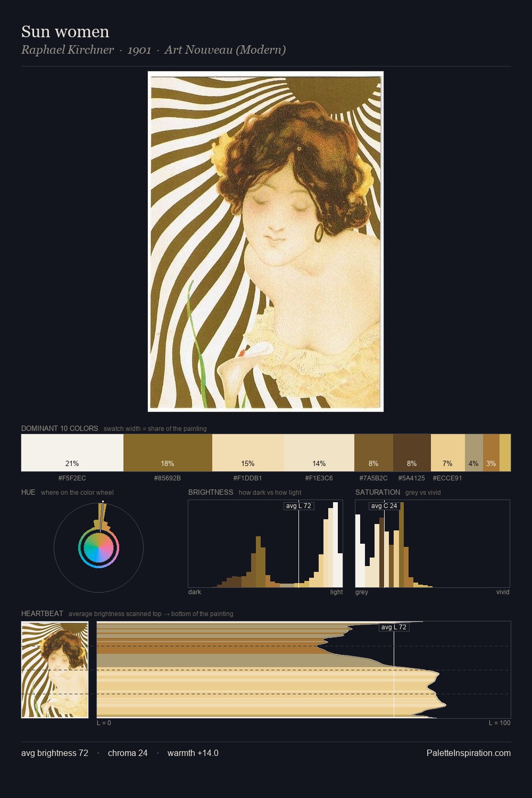The image size is (532, 798).
Task: Click the 'avg L 72' label in Heartbeat
Action: 394,627
